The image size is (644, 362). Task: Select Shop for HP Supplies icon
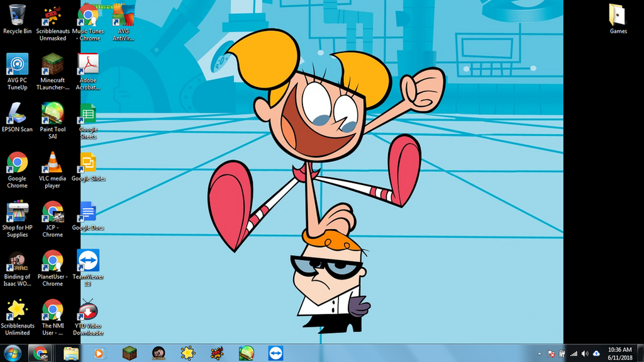(x=17, y=219)
